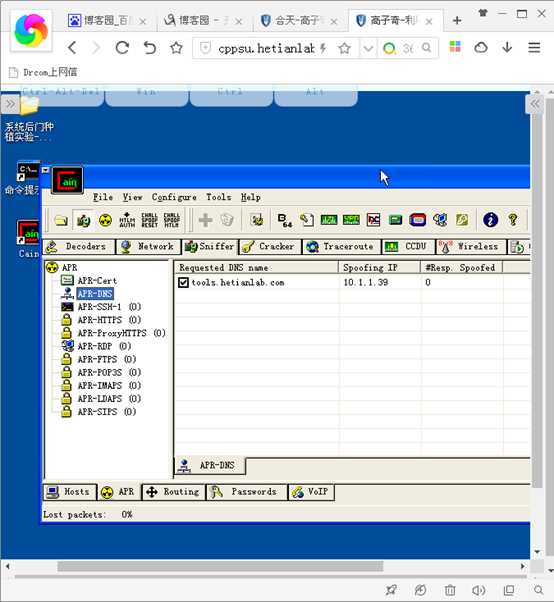Click the trash bin Remove icon in Cain toolbar
The width and height of the screenshot is (554, 602).
click(227, 220)
